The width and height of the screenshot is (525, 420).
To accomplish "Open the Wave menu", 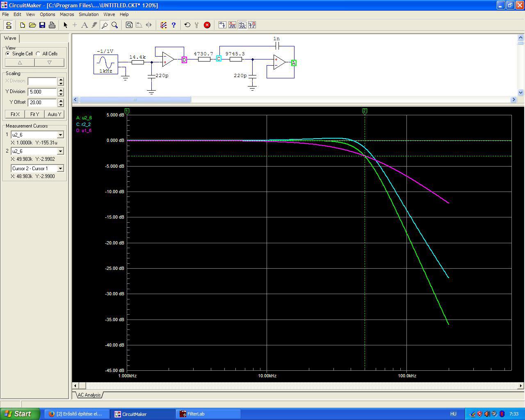I will pos(109,14).
